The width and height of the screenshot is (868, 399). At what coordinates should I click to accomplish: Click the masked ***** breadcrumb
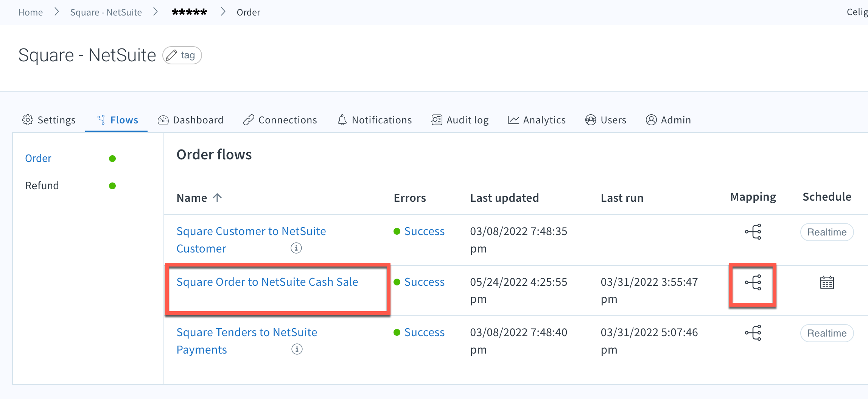189,12
